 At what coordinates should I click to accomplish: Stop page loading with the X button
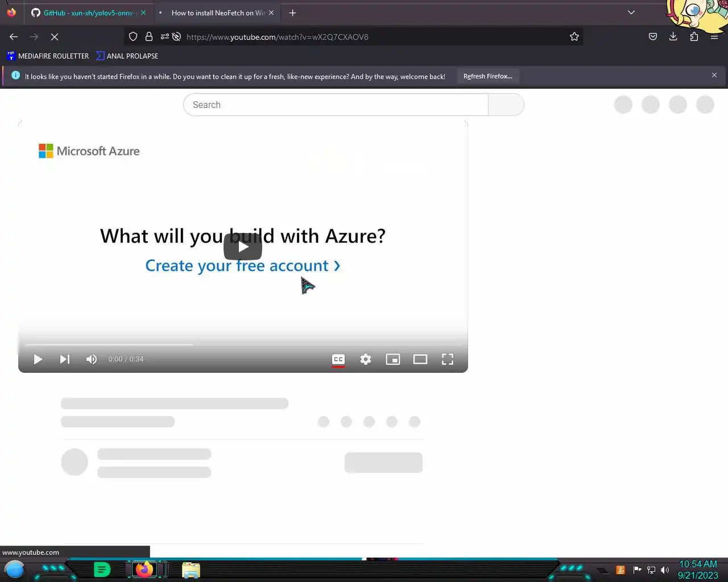coord(55,36)
